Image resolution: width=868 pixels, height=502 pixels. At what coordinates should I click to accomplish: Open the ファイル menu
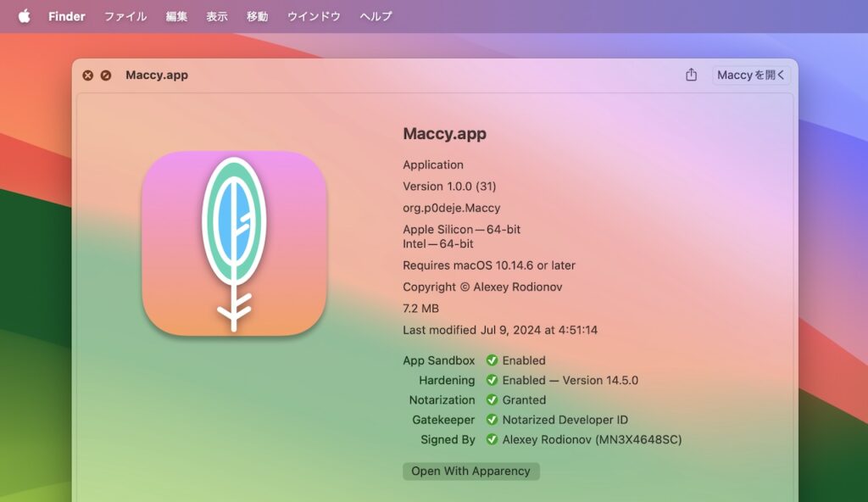tap(125, 16)
